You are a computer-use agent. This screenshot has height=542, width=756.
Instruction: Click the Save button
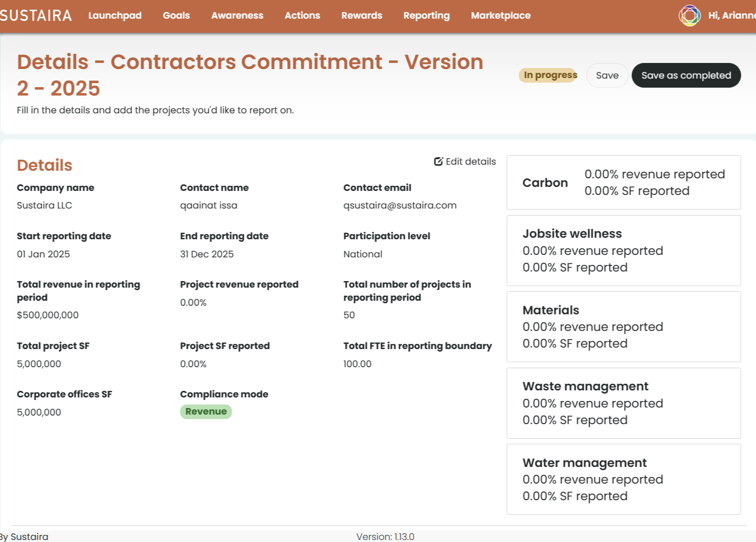607,75
